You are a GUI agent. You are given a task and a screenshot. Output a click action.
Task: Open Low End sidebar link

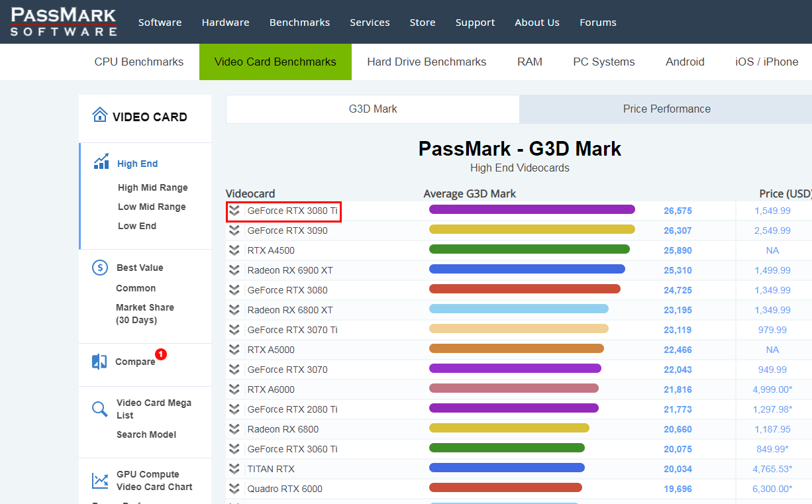(x=137, y=226)
